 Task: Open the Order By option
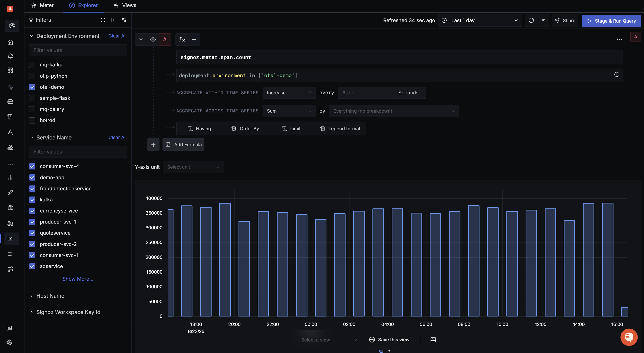[x=245, y=129]
